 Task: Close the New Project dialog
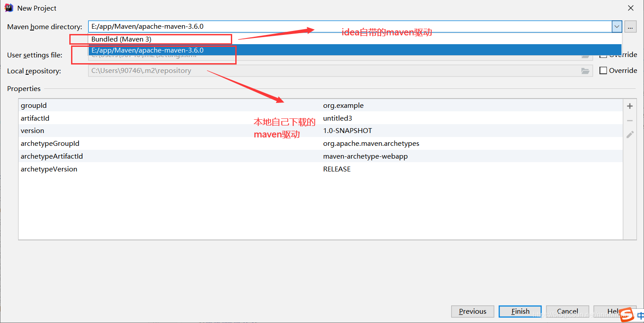[631, 8]
